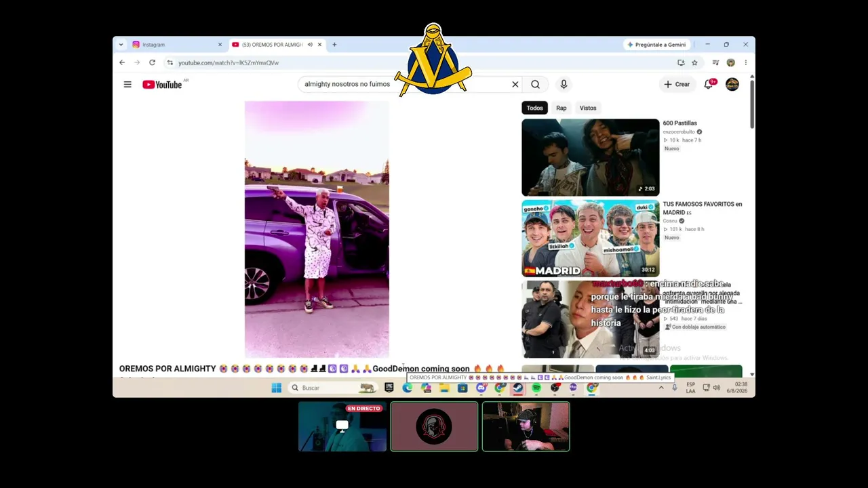Click the Crear button
Screen dimensions: 868x488
[676, 84]
